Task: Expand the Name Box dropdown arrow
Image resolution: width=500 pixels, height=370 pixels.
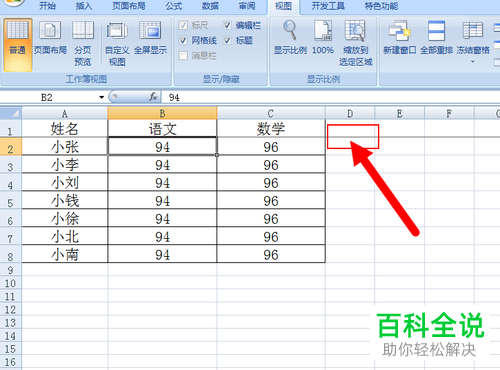Action: click(x=101, y=97)
